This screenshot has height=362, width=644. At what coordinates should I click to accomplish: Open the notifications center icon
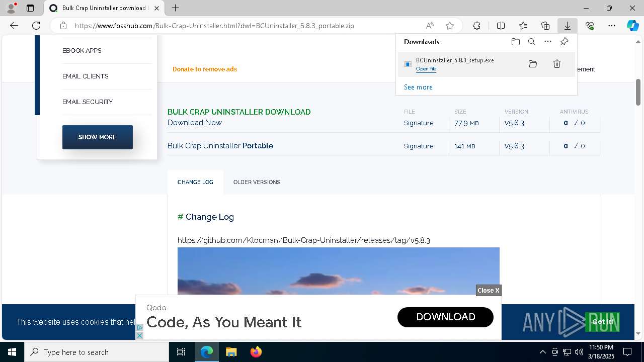[x=627, y=352]
